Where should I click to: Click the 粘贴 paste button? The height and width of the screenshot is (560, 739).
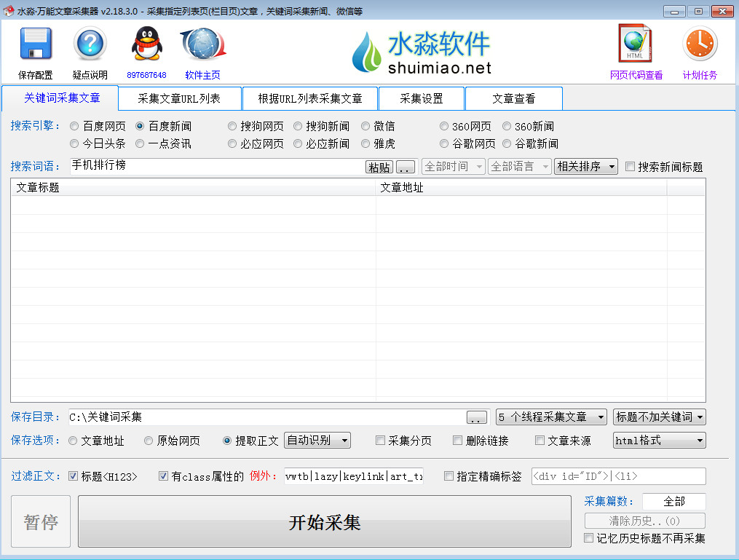[379, 167]
